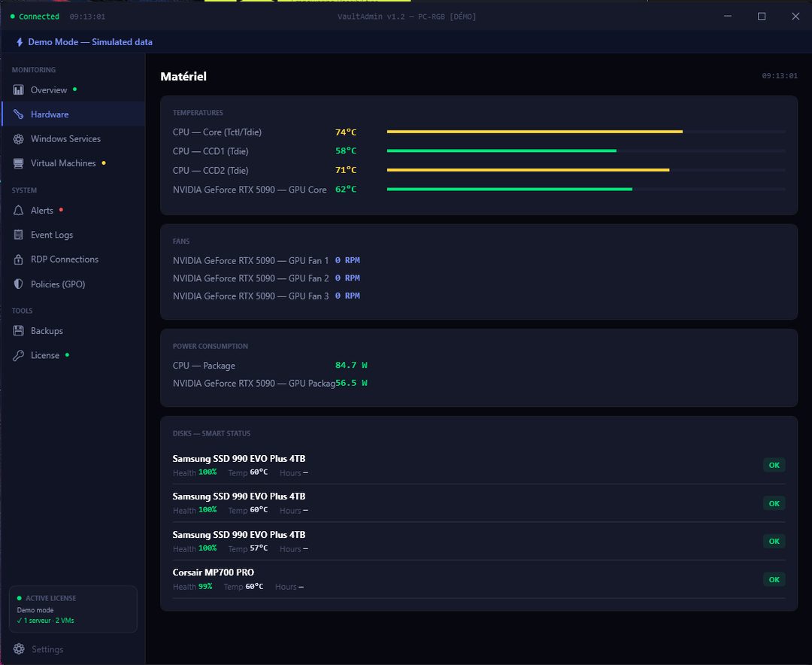Viewport: 812px width, 665px height.
Task: Click the timestamp at the page's top right
Action: point(780,76)
